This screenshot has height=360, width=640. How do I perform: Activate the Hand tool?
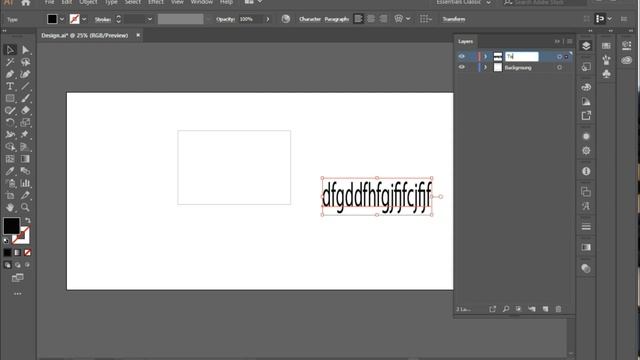(x=10, y=207)
